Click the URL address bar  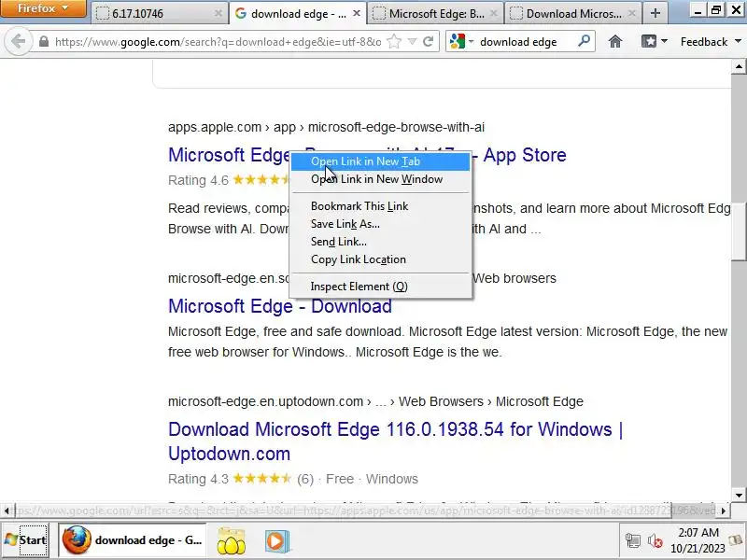[218, 42]
